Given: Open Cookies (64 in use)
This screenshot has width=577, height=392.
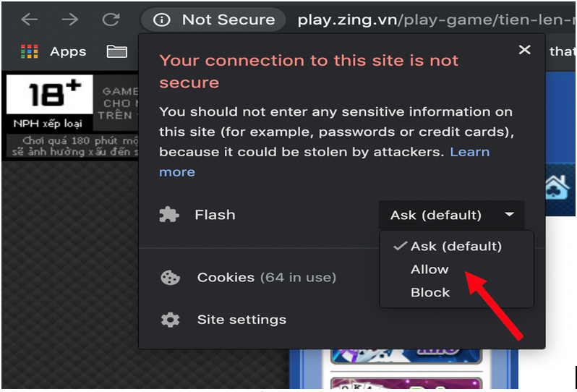Looking at the screenshot, I should (x=266, y=278).
